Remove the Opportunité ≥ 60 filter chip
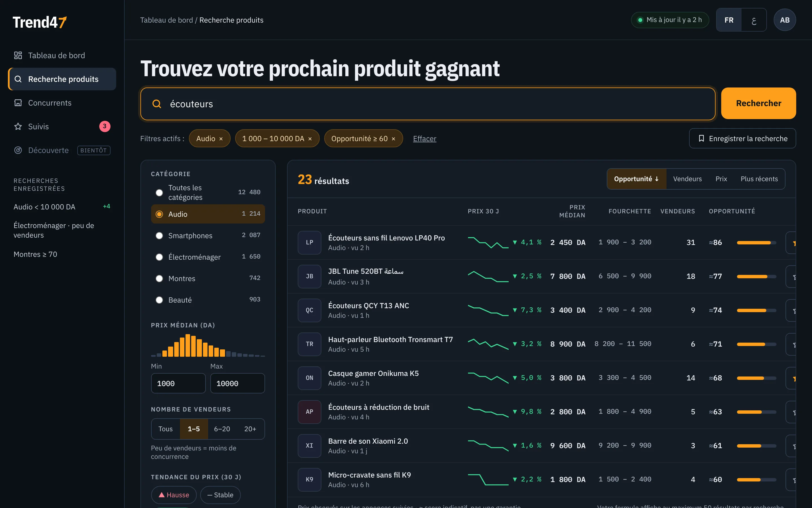 click(x=393, y=139)
